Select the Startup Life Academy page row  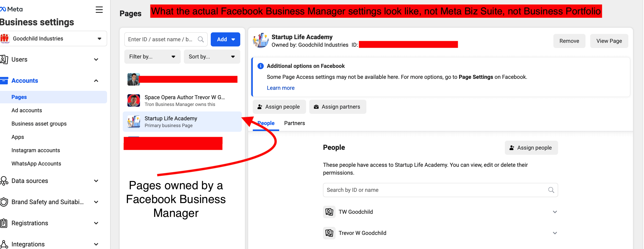[182, 122]
